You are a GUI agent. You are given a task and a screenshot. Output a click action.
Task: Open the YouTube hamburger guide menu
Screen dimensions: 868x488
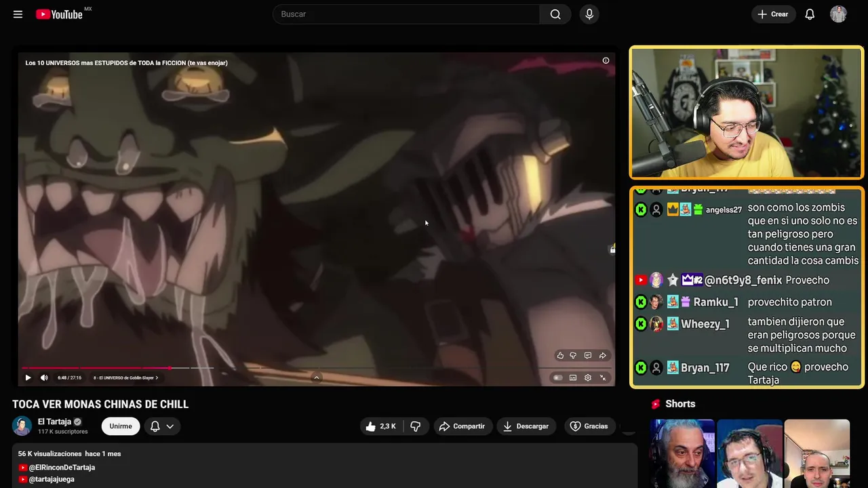(18, 14)
